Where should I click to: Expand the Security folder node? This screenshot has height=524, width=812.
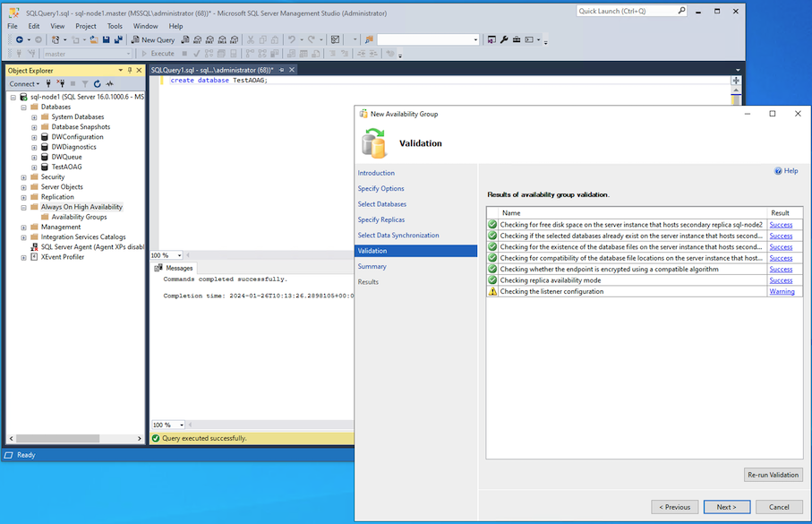pyautogui.click(x=24, y=177)
